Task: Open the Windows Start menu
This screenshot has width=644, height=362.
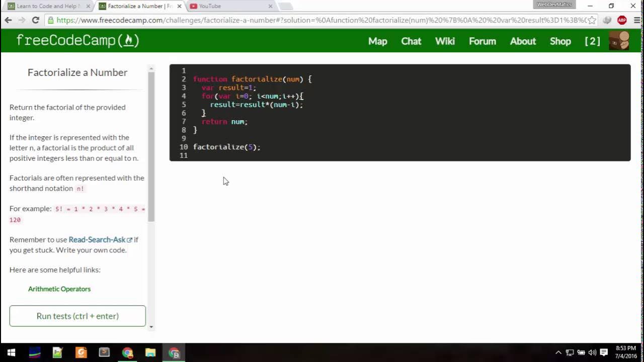Action: (x=11, y=352)
